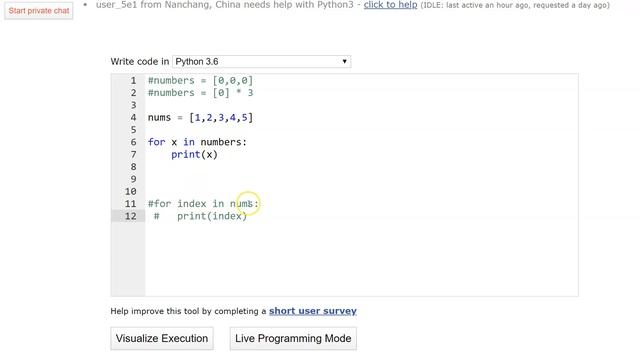Click the Live Programming Mode button
The height and width of the screenshot is (360, 640).
click(x=293, y=338)
